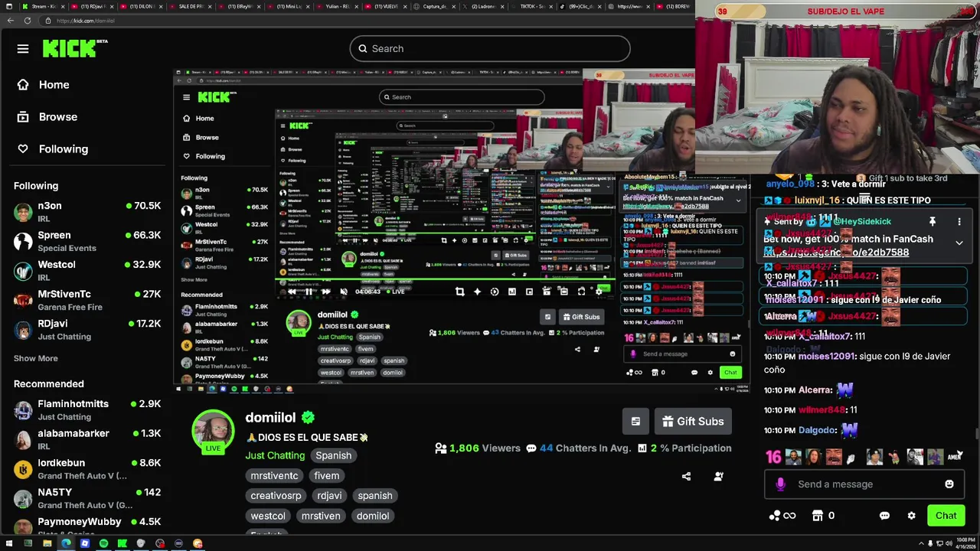Expand Show More in Following list
The width and height of the screenshot is (980, 551).
tap(35, 358)
